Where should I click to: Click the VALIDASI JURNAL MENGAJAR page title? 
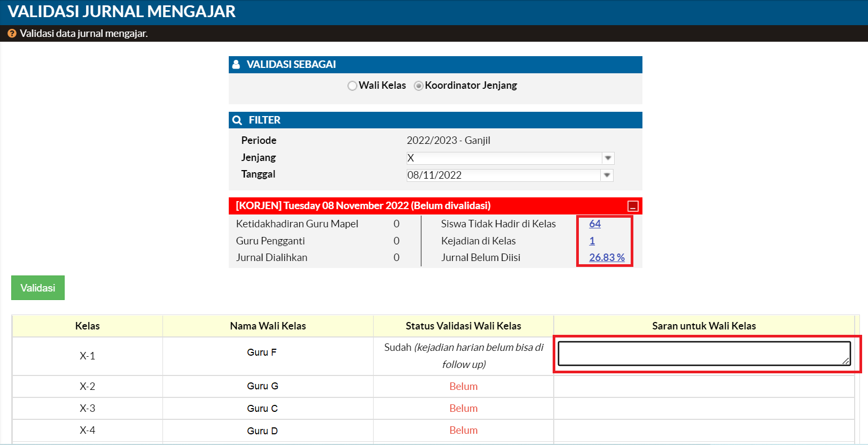(121, 11)
